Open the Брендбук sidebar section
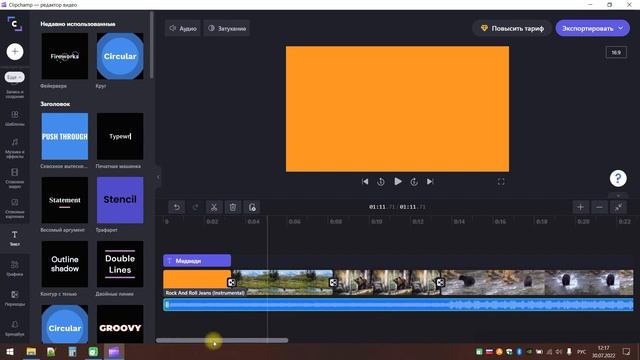This screenshot has width=640, height=360. click(x=15, y=328)
